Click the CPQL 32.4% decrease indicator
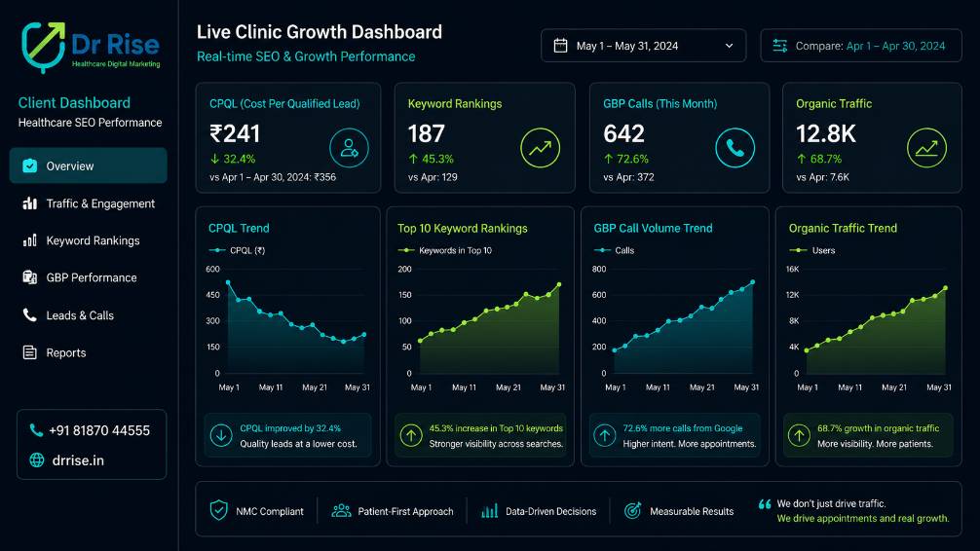Screen dimensions: 980x551 pos(233,159)
